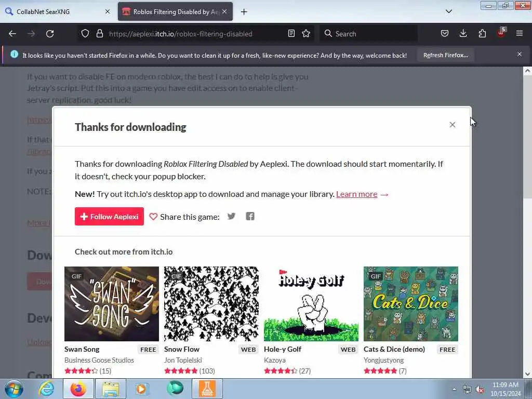This screenshot has width=532, height=399.
Task: Click the WEB tag on Hole-y Golf
Action: pyautogui.click(x=348, y=350)
